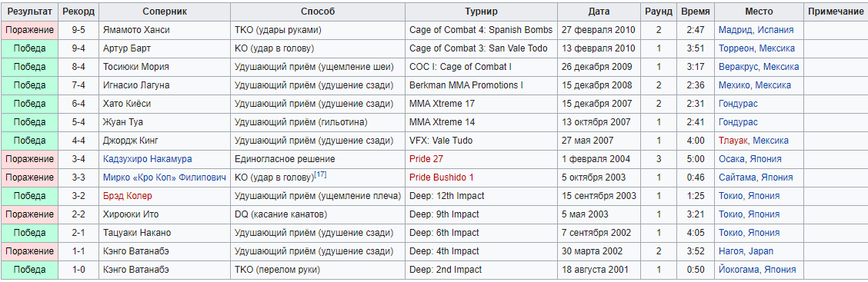Screen dimensions: 868x282
Task: Open the Йокогама, Япония link
Action: [x=757, y=270]
